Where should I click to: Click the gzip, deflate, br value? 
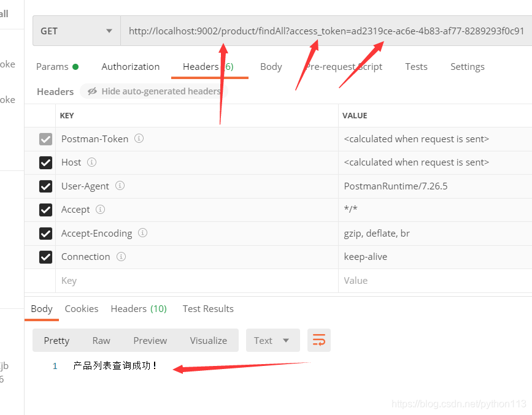(x=377, y=234)
